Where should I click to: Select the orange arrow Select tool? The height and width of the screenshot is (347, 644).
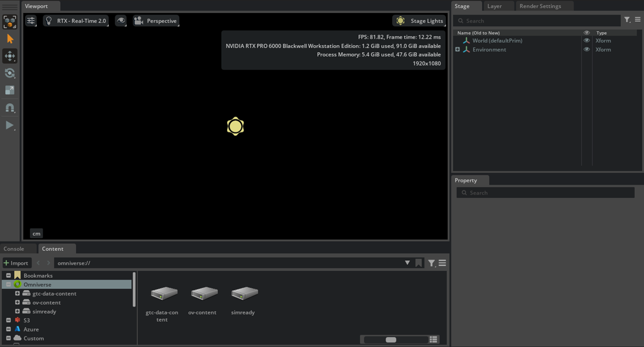click(x=10, y=39)
